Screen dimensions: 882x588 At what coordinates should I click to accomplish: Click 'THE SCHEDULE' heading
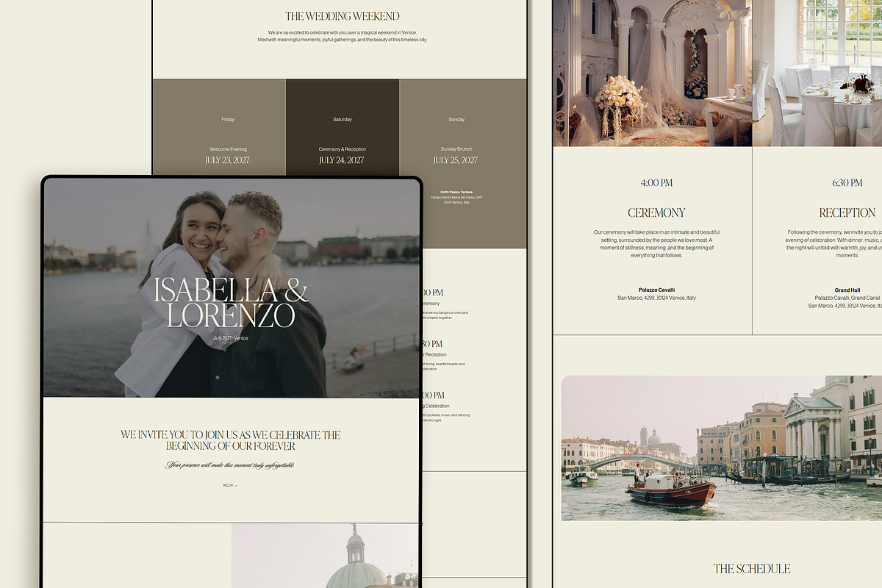click(752, 569)
